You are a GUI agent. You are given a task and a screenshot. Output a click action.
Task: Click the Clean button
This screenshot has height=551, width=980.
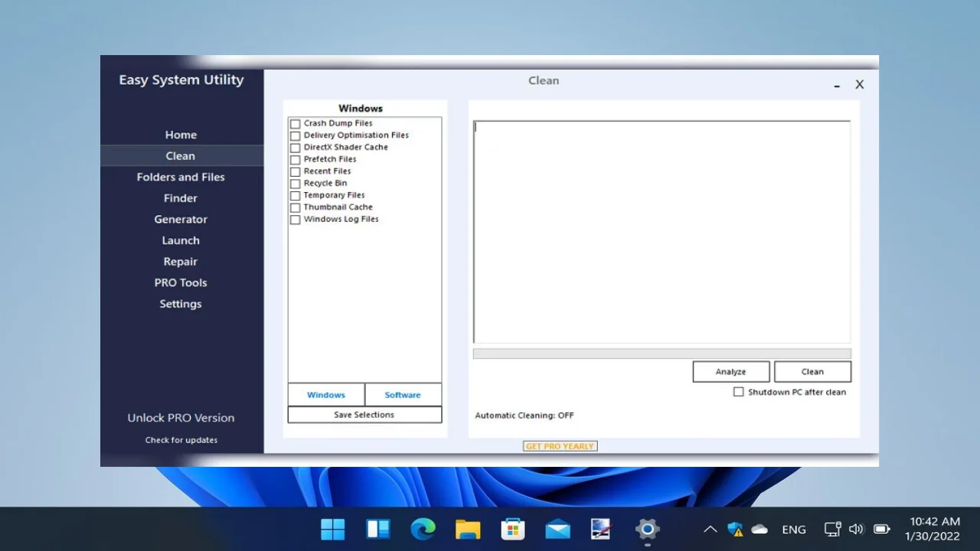[812, 372]
